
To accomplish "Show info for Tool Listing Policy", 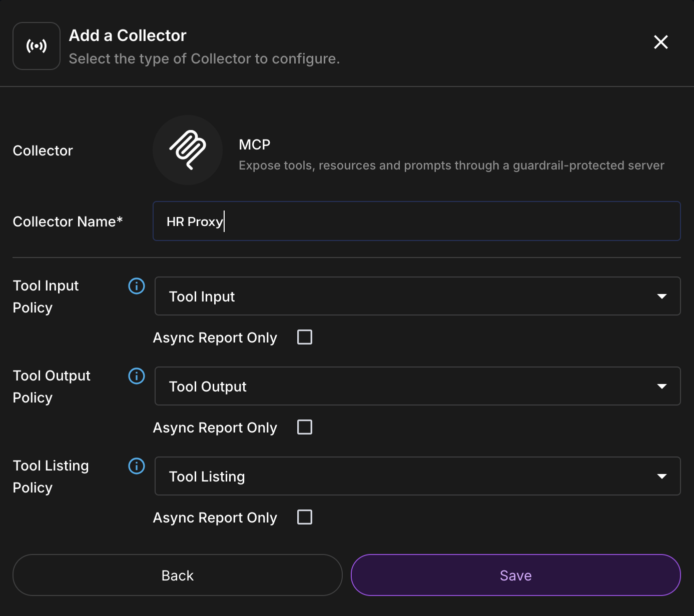I will click(x=137, y=466).
